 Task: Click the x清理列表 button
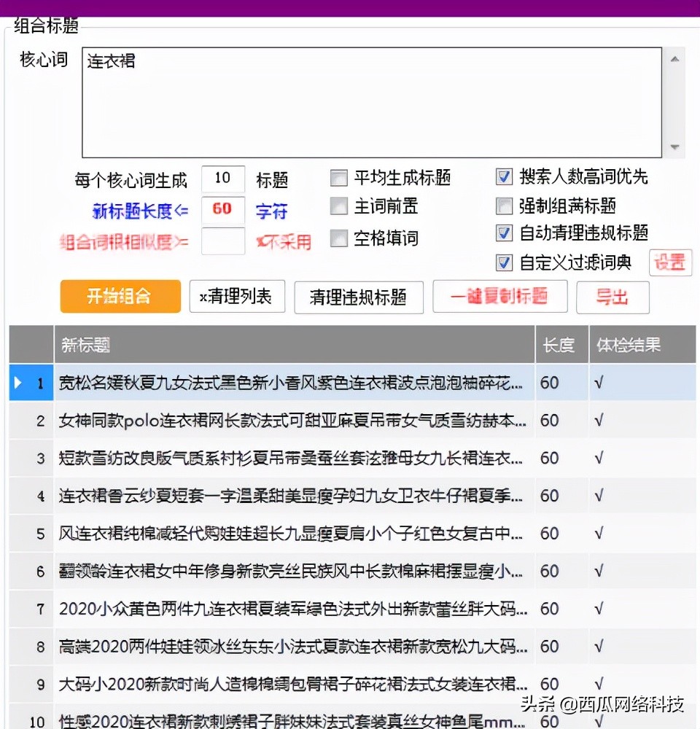pos(237,296)
